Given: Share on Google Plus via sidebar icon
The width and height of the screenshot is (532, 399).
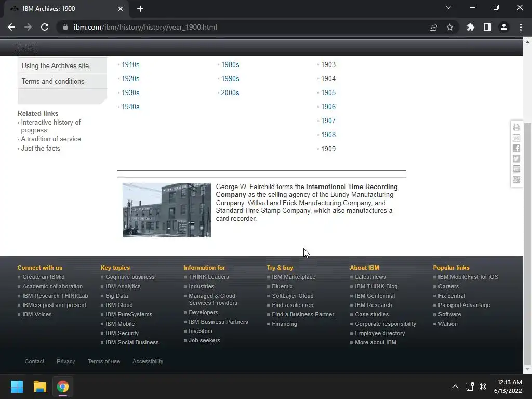Looking at the screenshot, I should tap(516, 179).
